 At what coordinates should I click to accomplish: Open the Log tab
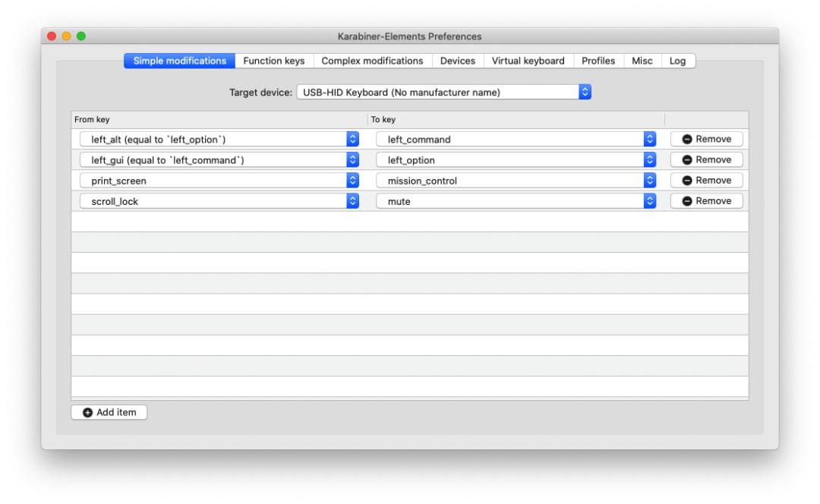point(677,61)
